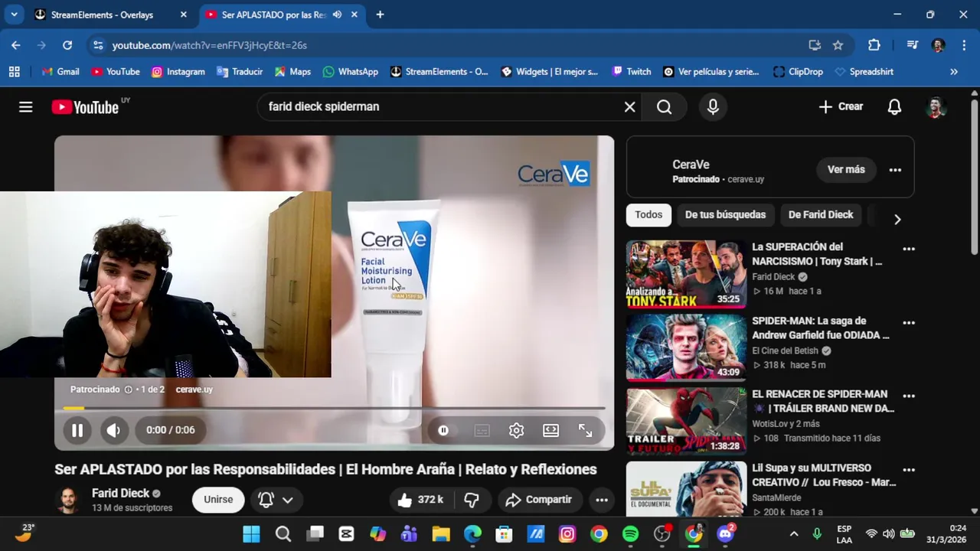This screenshot has width=980, height=551.
Task: Share the video via Compartir
Action: click(x=540, y=500)
